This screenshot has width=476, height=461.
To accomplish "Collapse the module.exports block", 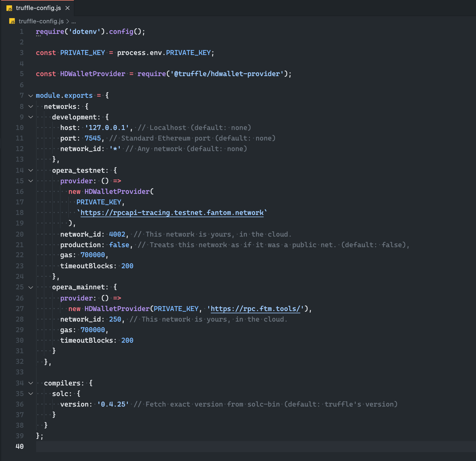I will (31, 96).
